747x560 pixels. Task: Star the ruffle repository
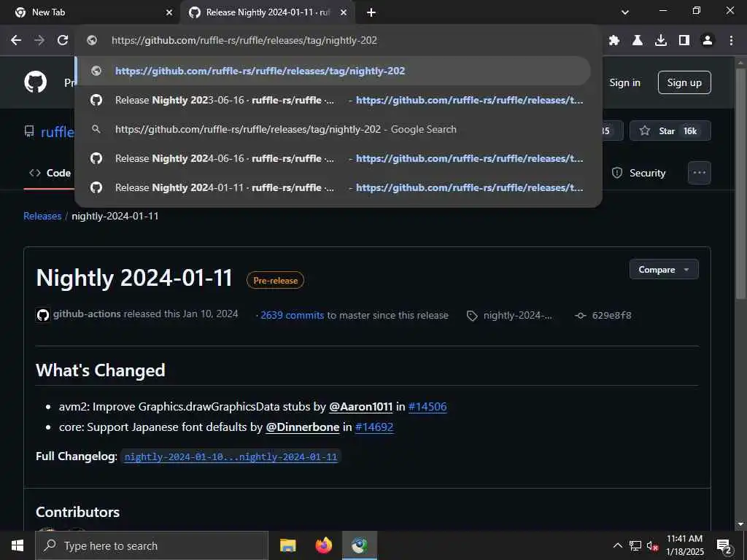click(670, 131)
